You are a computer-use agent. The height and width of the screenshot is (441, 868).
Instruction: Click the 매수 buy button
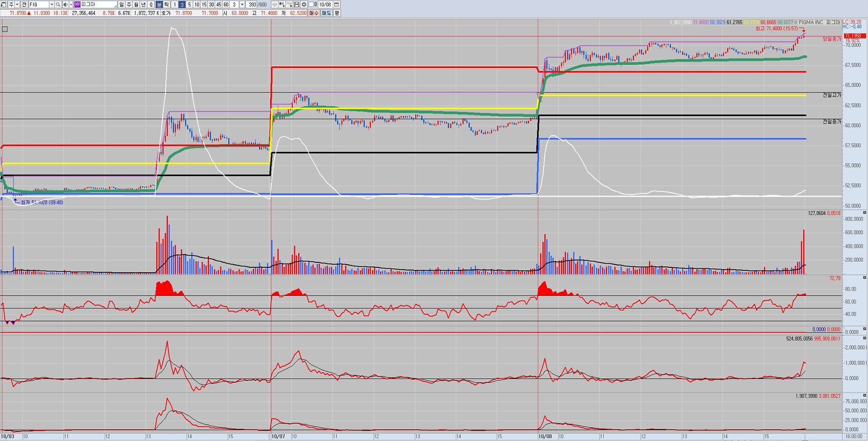314,13
